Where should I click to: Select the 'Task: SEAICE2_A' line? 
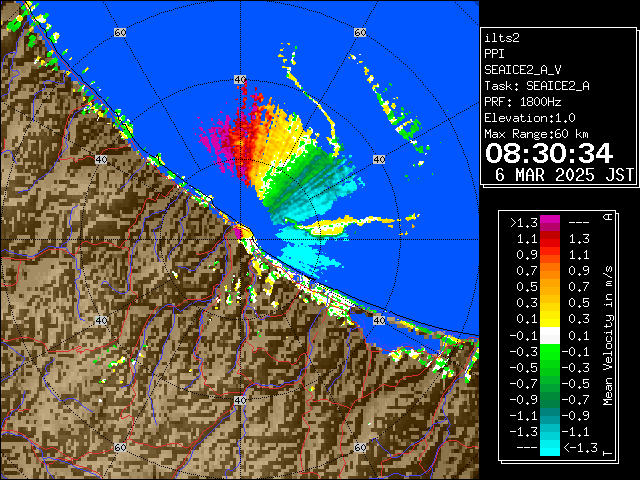click(537, 86)
